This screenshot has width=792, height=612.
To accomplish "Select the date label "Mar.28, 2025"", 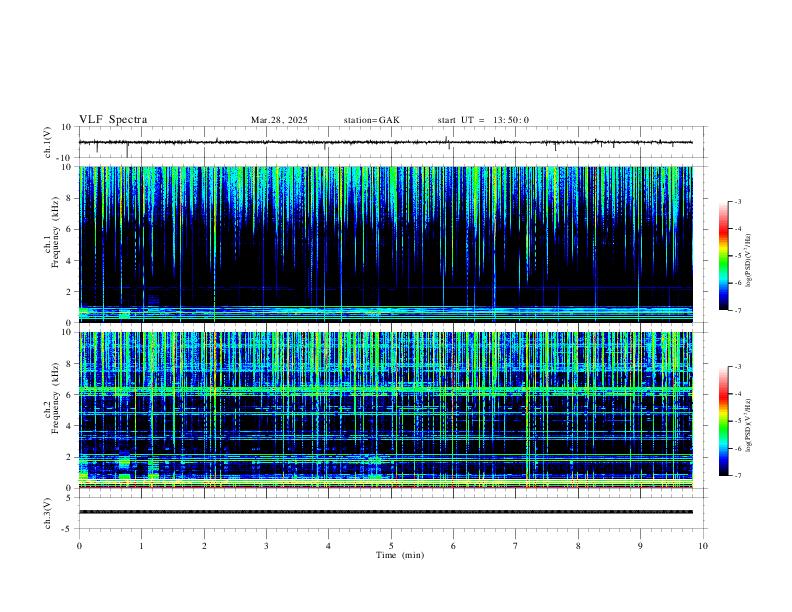I will coord(279,120).
